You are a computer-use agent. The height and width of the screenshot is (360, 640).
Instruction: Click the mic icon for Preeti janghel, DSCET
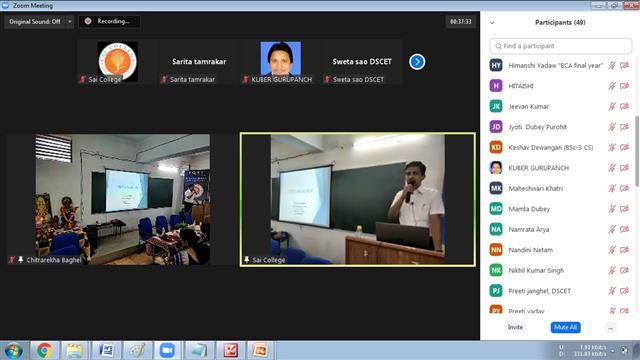pos(612,291)
